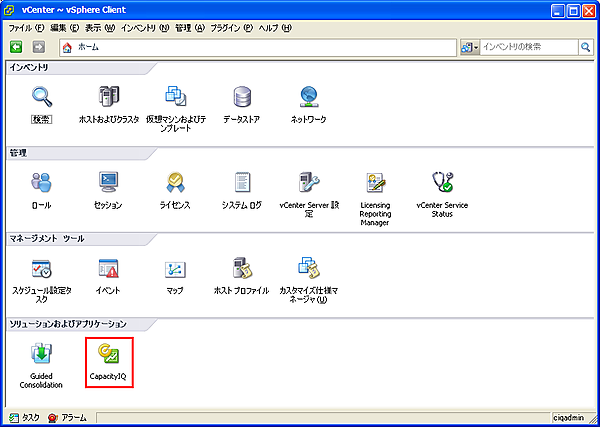
Task: Open the 検索 (Search) inventory icon
Action: [x=42, y=97]
